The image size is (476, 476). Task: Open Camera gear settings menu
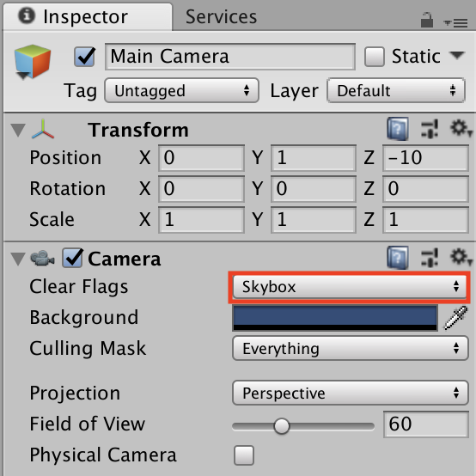coord(461,257)
